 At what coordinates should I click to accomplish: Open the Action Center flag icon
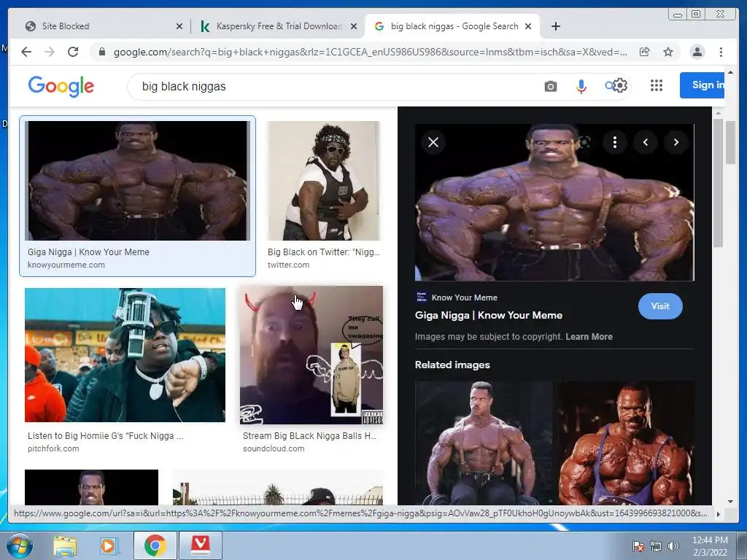pos(638,546)
